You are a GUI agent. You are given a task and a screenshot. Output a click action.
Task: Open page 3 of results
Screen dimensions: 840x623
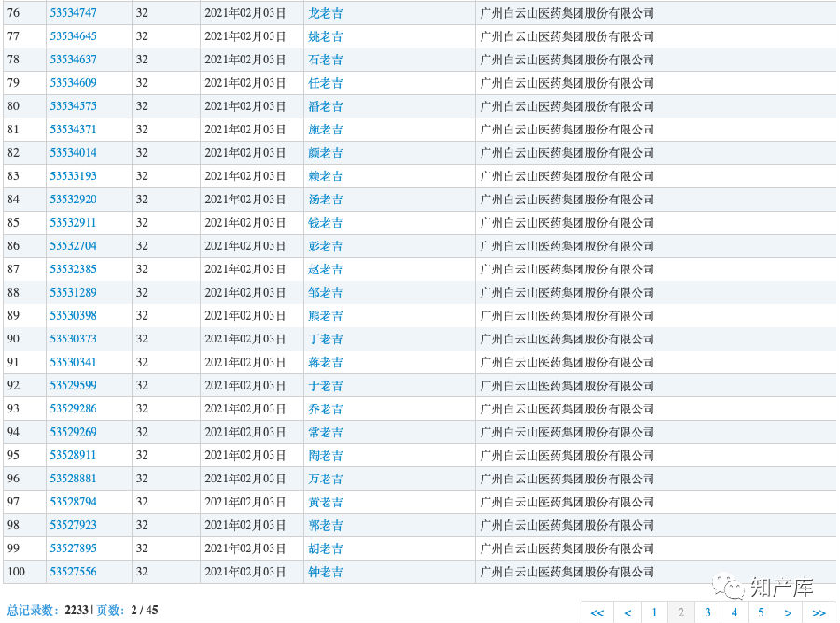pyautogui.click(x=708, y=613)
